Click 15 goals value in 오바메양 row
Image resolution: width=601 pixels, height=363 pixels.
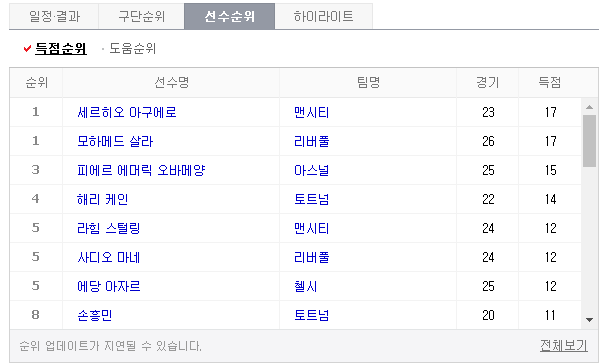(x=551, y=170)
